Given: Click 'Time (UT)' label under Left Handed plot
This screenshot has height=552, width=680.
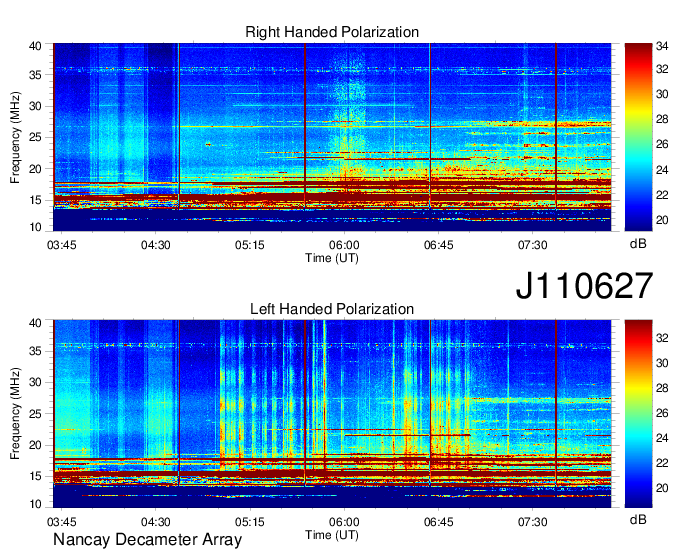Looking at the screenshot, I should pos(332,535).
